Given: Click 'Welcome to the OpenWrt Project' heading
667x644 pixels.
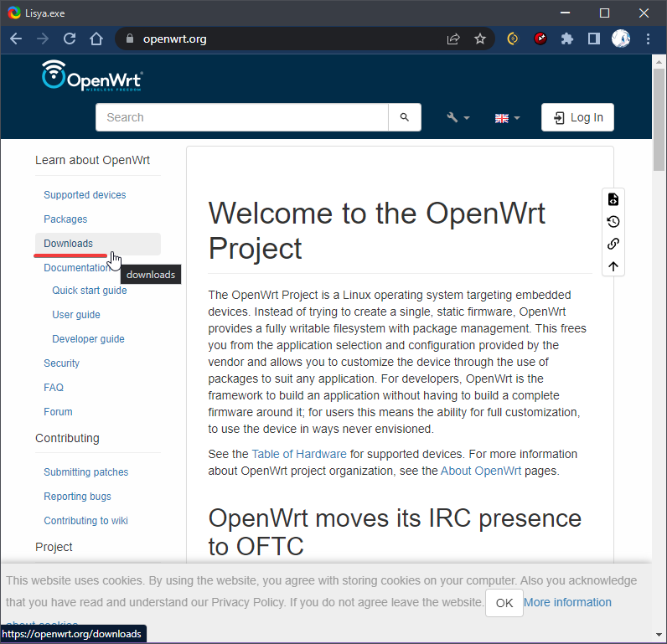Looking at the screenshot, I should [376, 230].
